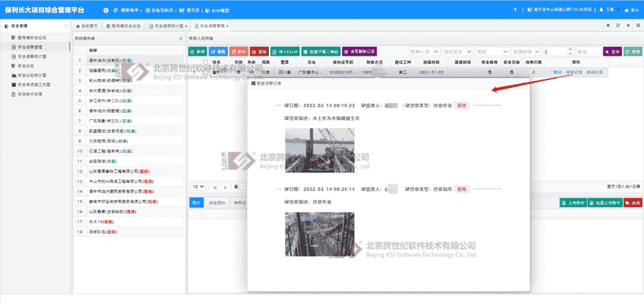
Task: Click the icon beside 安全技术交底 in sidebar
Action: (x=14, y=94)
